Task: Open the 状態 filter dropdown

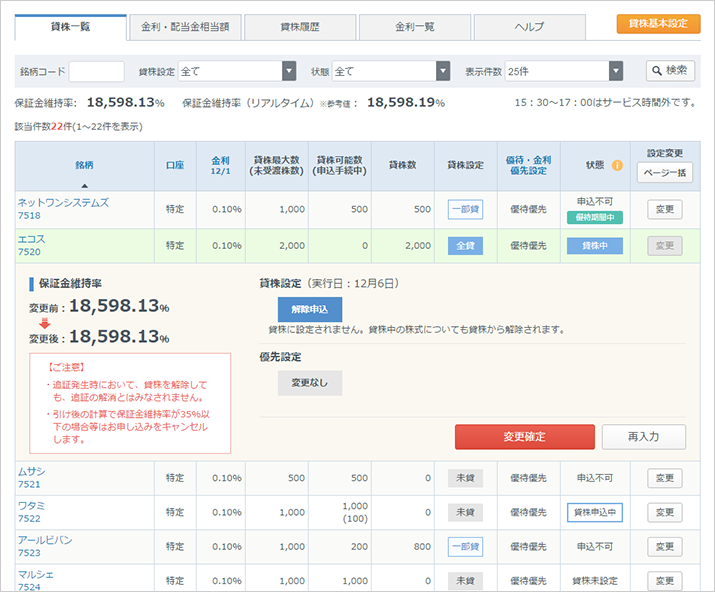Action: [391, 71]
